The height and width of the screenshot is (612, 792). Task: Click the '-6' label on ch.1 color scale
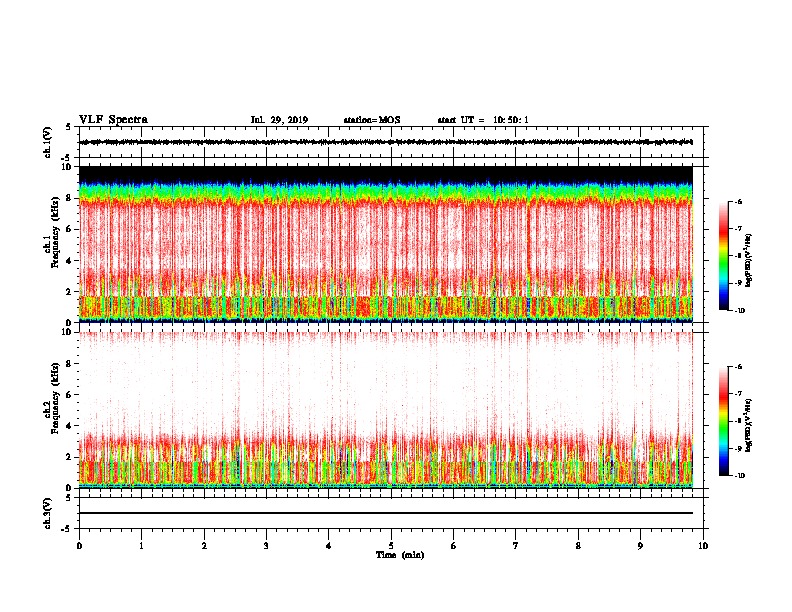tap(738, 201)
